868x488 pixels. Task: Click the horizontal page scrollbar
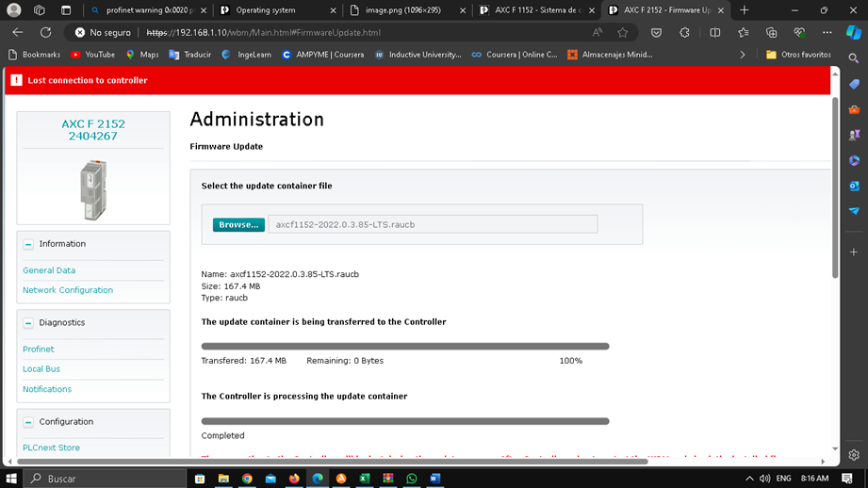click(x=332, y=461)
